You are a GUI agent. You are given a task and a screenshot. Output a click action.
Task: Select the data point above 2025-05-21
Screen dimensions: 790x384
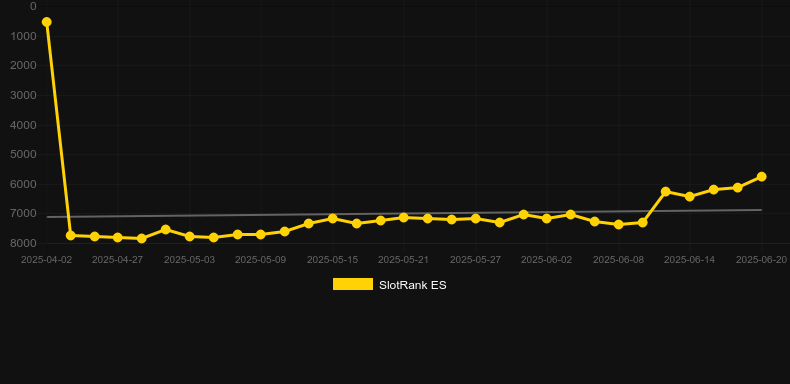point(404,217)
